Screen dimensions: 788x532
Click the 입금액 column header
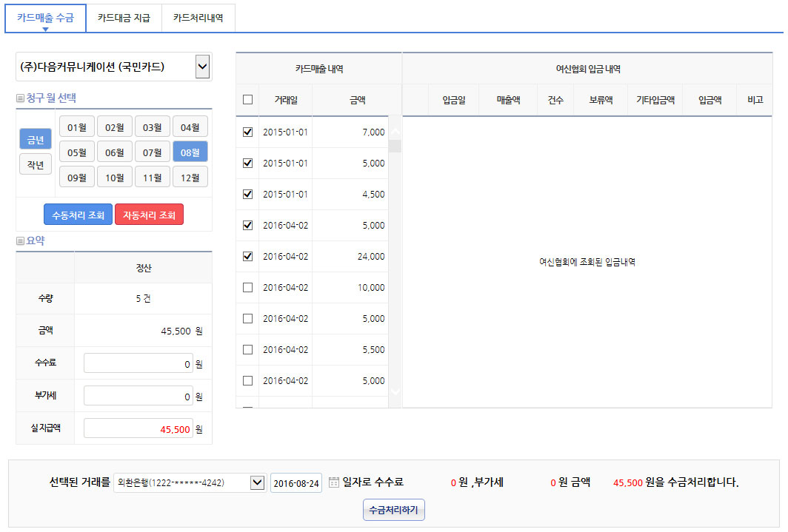point(709,100)
